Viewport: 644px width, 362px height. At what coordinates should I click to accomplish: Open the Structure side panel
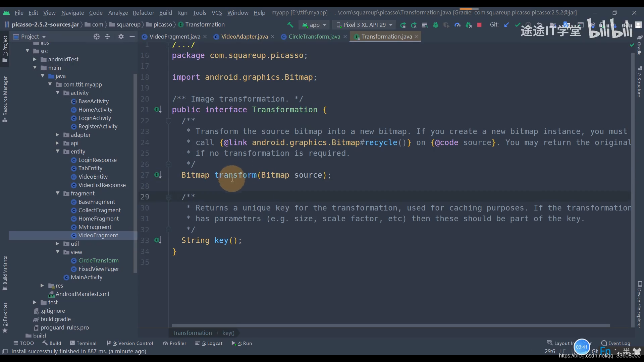(x=639, y=82)
